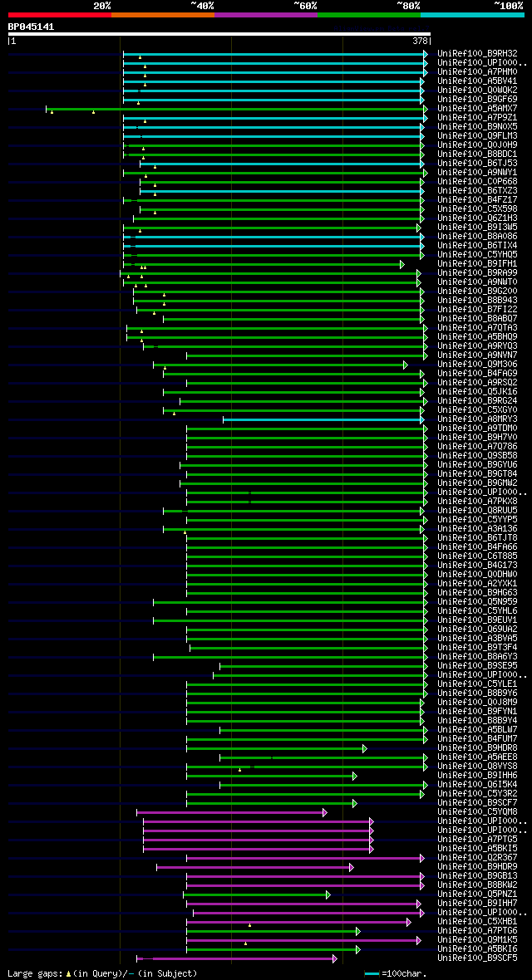Select the UniRef100_B8A086 label
This screenshot has width=532, height=980.
point(477,236)
